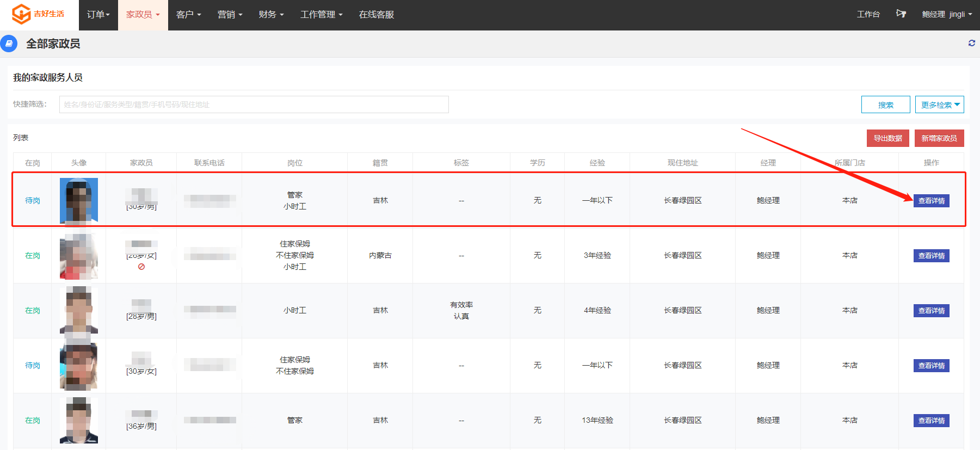
Task: Click the 有效率 认真 tag cell
Action: pyautogui.click(x=461, y=311)
